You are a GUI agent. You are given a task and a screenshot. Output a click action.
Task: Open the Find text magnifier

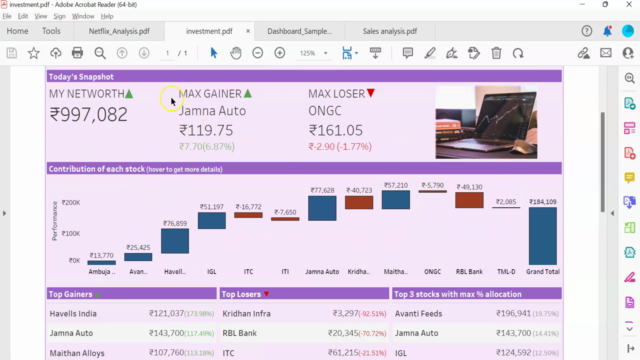click(x=100, y=53)
